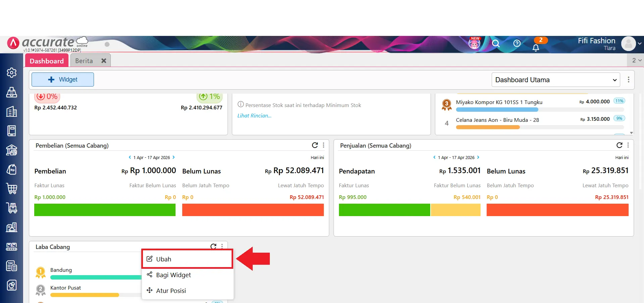Image resolution: width=644 pixels, height=303 pixels.
Task: Click the Miyako Kompor KG 101SS product row
Action: [x=534, y=105]
